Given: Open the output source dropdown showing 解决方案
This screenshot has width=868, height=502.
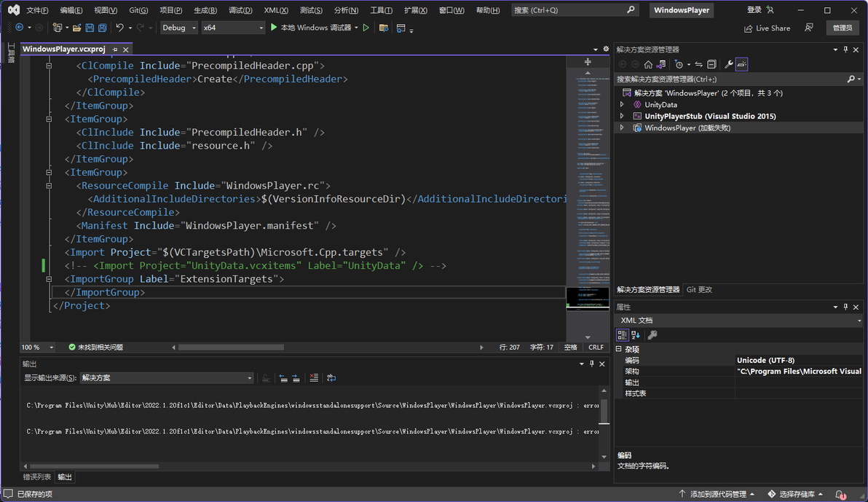Looking at the screenshot, I should click(x=167, y=378).
